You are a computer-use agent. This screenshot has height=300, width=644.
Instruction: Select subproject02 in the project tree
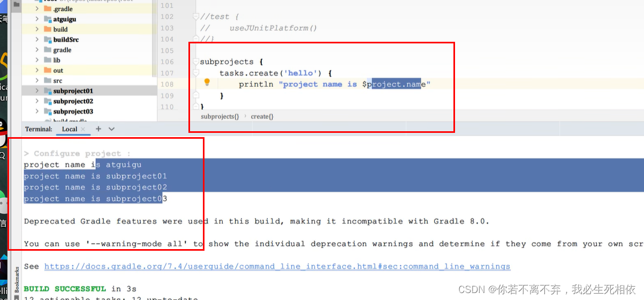click(73, 101)
